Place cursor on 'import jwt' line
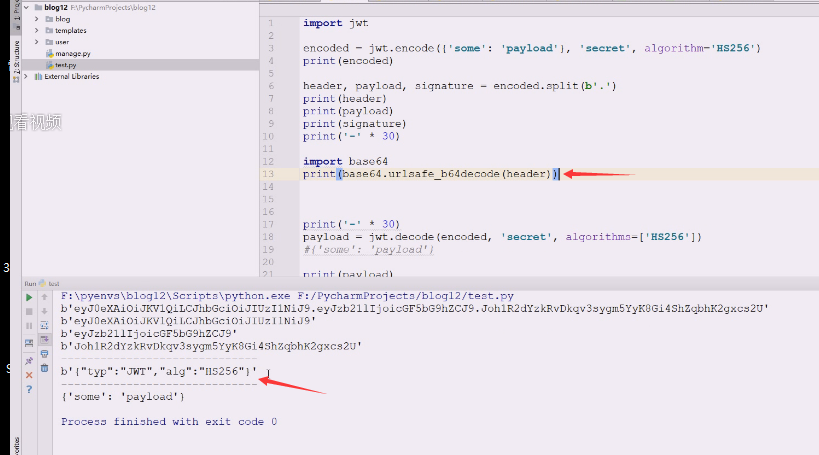 (x=335, y=23)
